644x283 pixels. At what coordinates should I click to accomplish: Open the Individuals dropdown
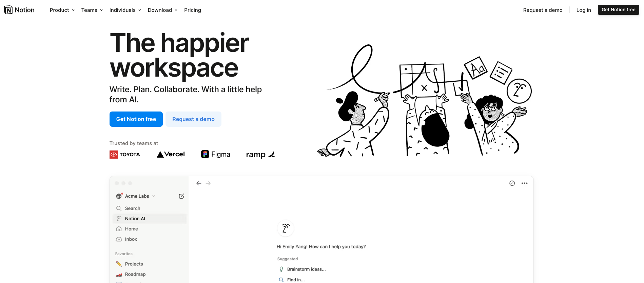click(x=125, y=10)
